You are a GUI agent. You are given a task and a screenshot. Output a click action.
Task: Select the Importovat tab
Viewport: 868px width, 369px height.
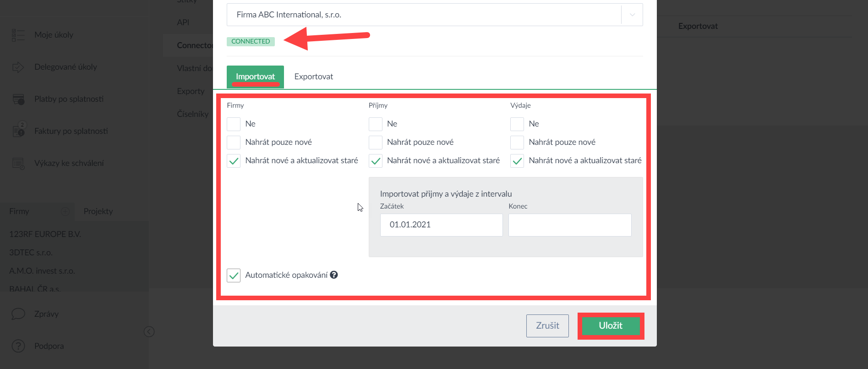[x=255, y=77]
